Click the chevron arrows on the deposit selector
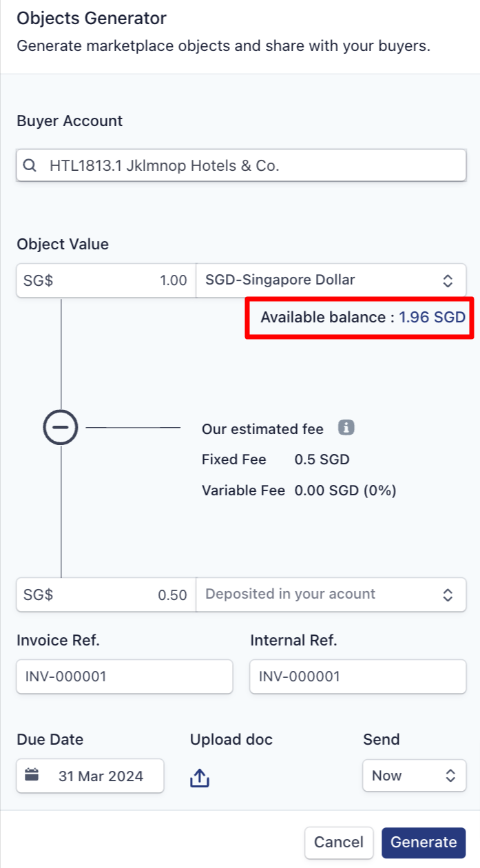 coord(448,595)
